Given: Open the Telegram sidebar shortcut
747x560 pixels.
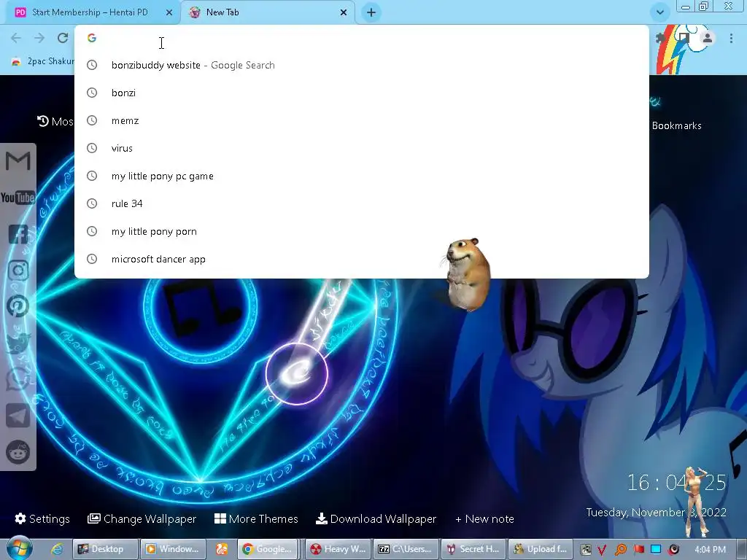Looking at the screenshot, I should click(18, 416).
